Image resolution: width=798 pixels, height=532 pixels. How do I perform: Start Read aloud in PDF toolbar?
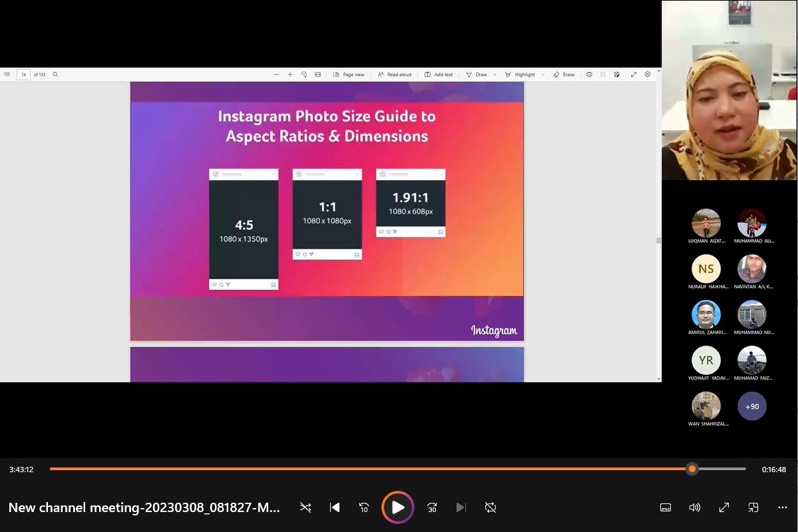pyautogui.click(x=395, y=74)
